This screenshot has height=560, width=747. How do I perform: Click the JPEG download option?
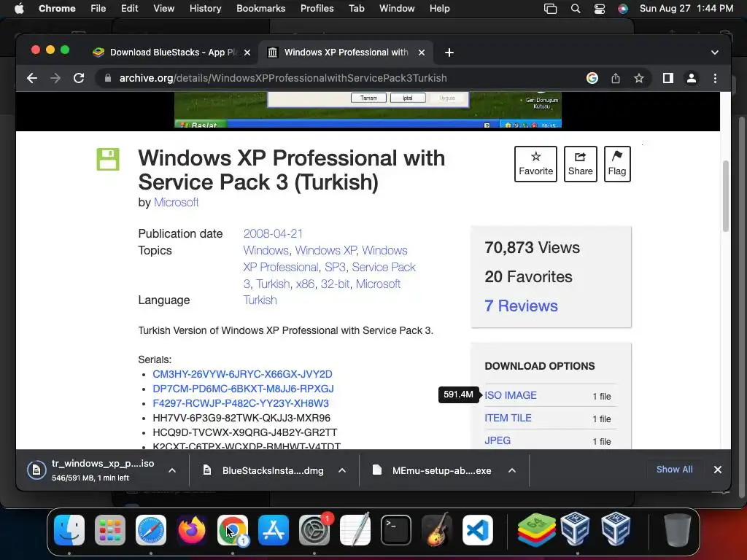point(498,440)
